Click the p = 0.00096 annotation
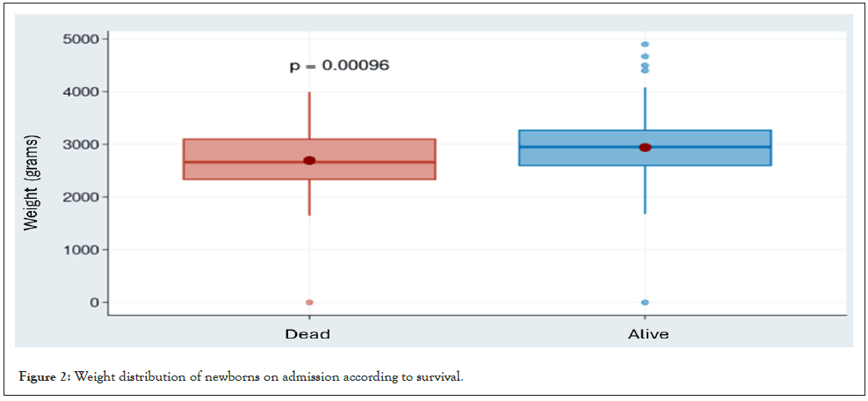Screen dimensions: 868x401 point(339,66)
